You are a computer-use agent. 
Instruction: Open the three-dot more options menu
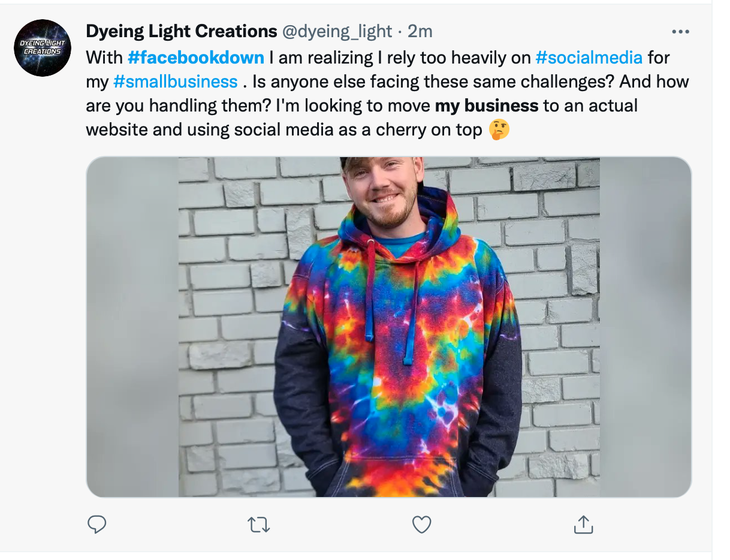tap(680, 32)
